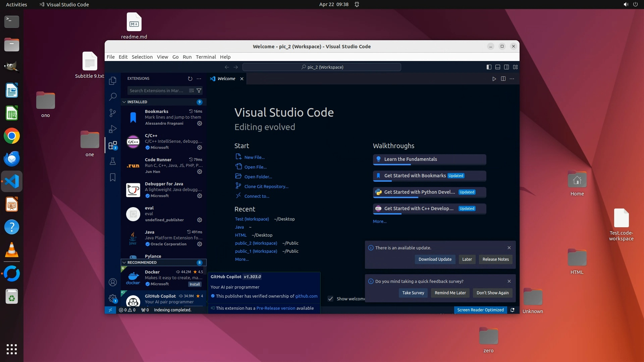Open Google Chrome from the dock

(x=12, y=136)
